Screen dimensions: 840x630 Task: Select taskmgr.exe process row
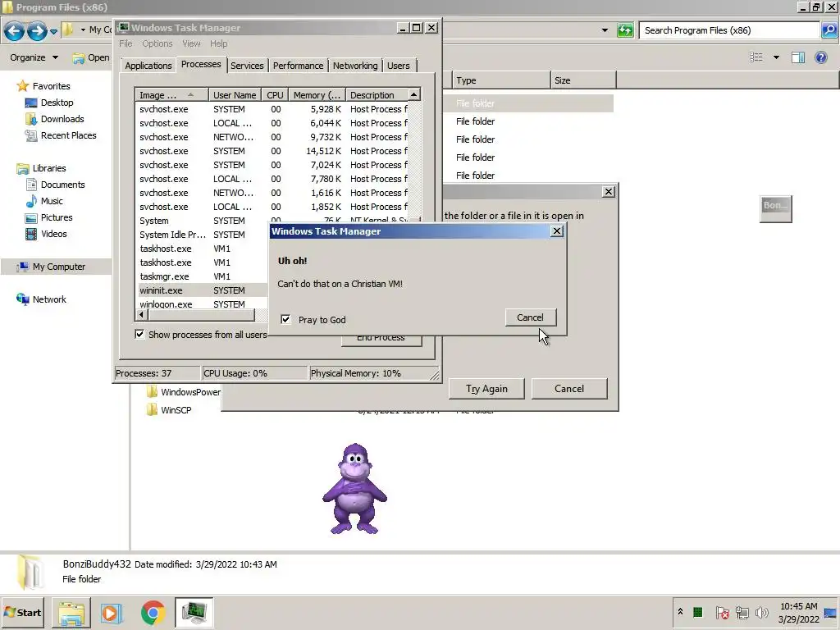pyautogui.click(x=203, y=276)
